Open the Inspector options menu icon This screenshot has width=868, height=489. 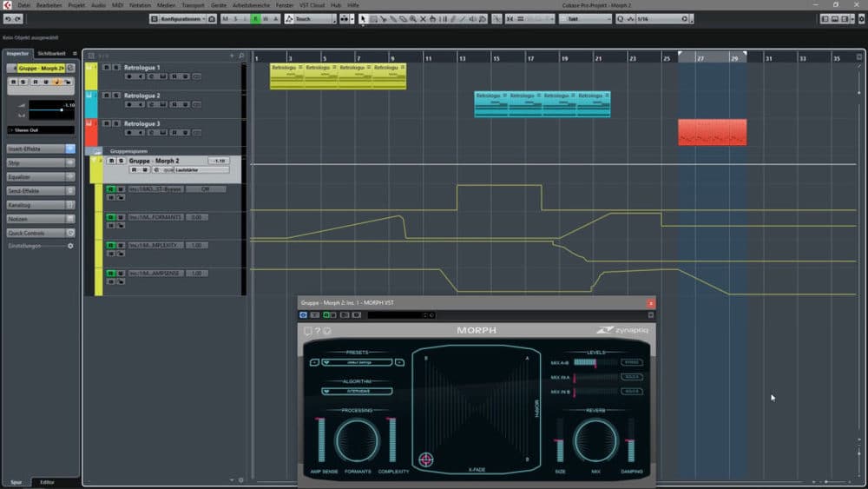pos(75,54)
